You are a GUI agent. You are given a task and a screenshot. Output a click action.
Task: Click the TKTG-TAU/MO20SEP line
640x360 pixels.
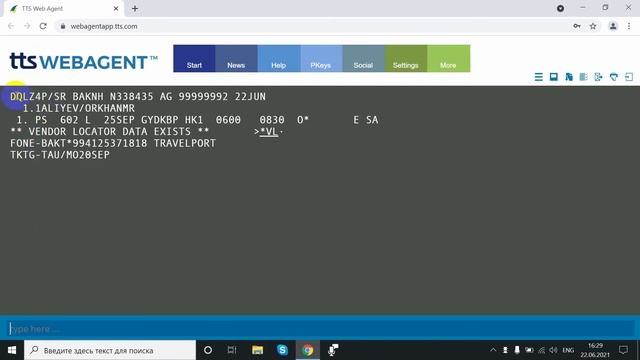[60, 155]
